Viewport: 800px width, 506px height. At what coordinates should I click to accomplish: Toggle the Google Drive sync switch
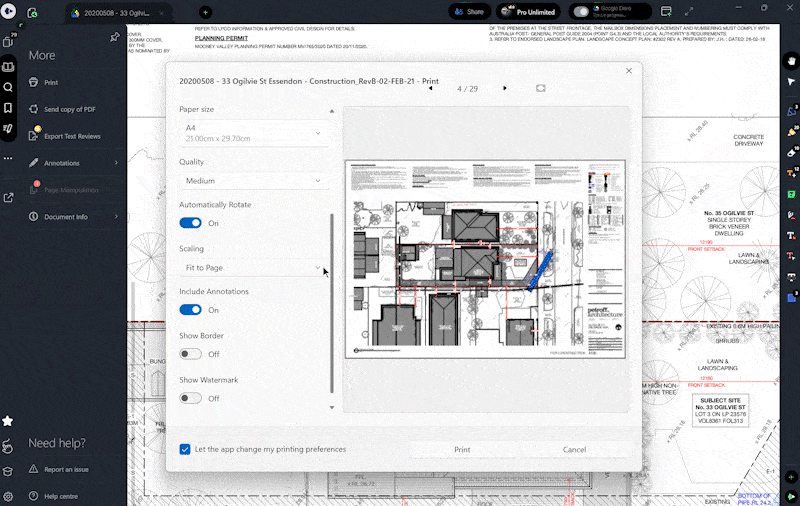pos(581,11)
